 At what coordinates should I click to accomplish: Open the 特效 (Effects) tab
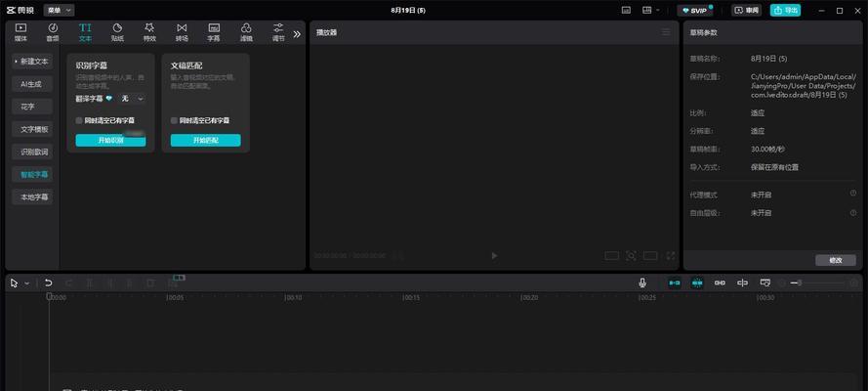coord(149,32)
